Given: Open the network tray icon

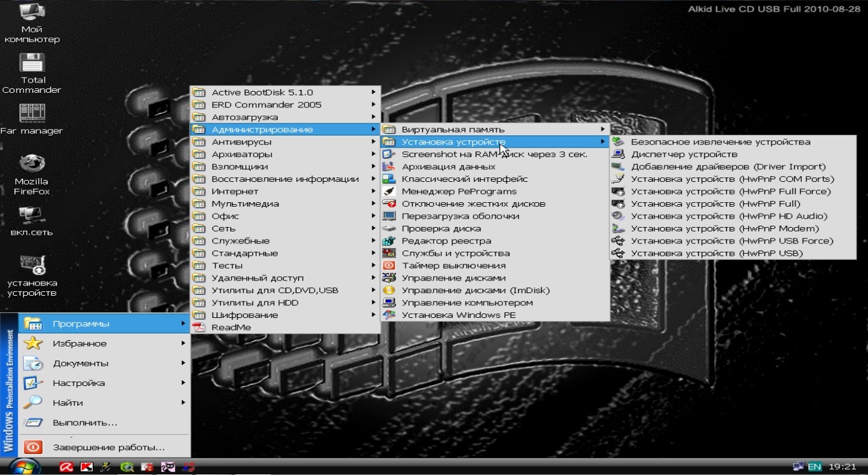Looking at the screenshot, I should (798, 467).
